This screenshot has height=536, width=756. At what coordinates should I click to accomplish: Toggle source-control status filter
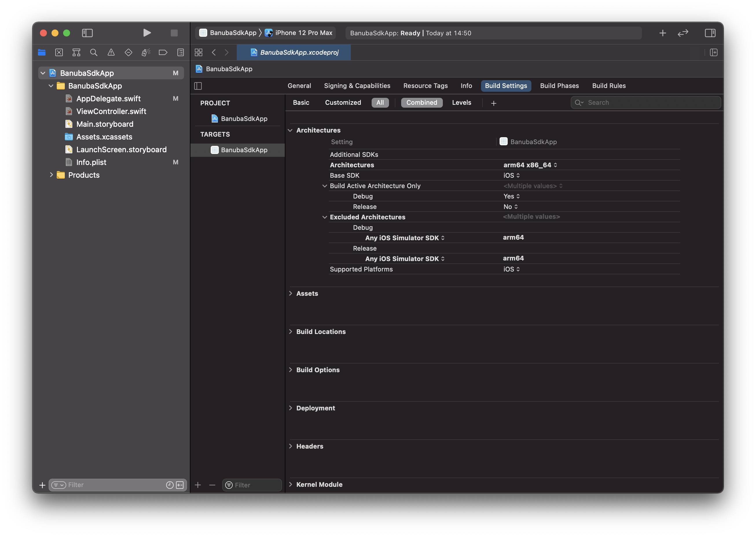[x=180, y=485]
